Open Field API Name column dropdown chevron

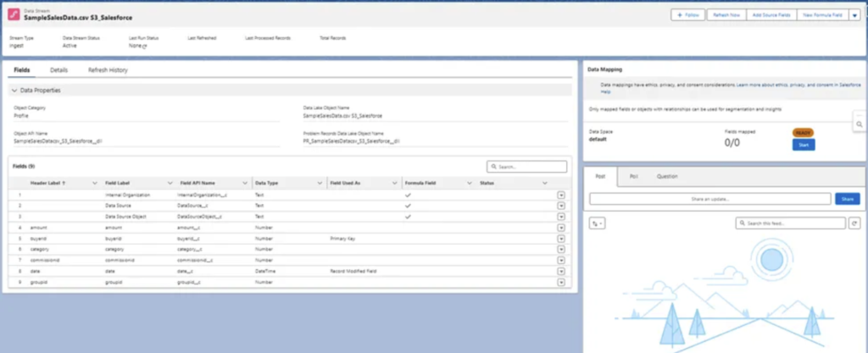pyautogui.click(x=245, y=183)
